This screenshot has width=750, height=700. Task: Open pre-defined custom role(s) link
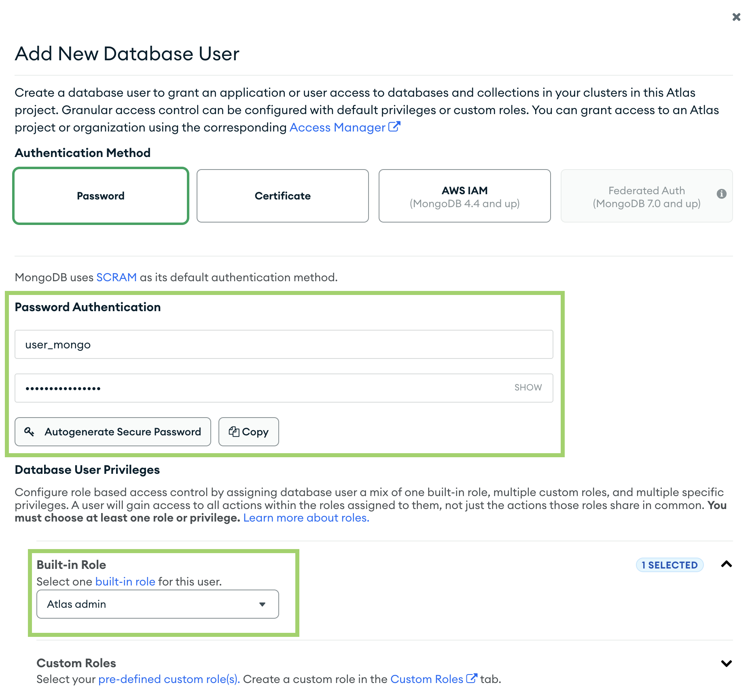(169, 679)
